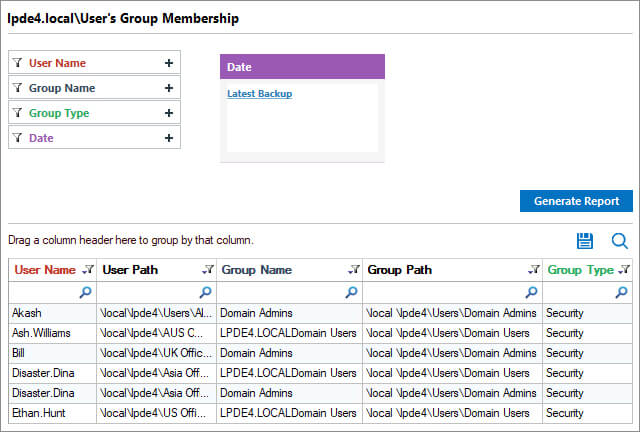640x432 pixels.
Task: Click filter icon in User Path column header
Action: pyautogui.click(x=208, y=269)
